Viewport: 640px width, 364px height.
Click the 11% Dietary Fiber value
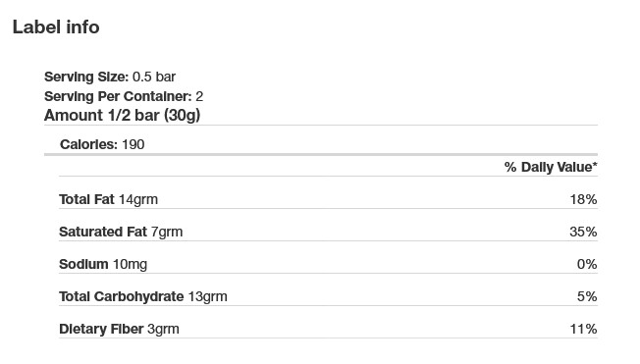point(584,329)
